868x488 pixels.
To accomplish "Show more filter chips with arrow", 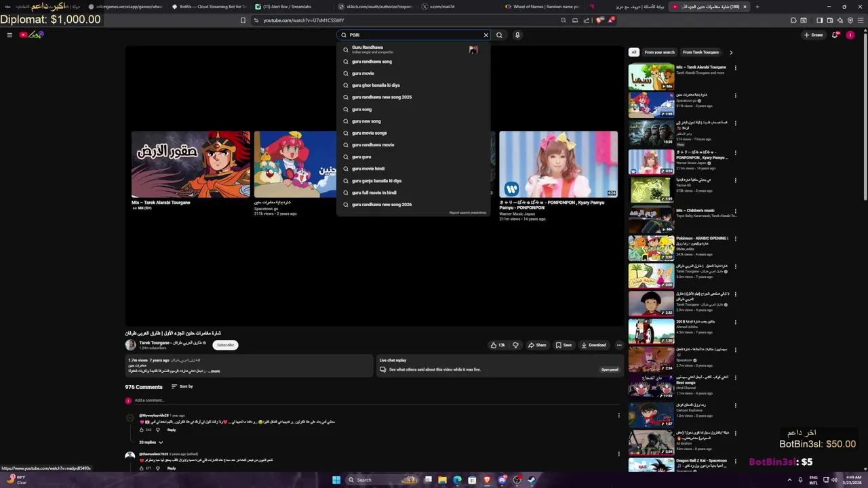I will click(730, 52).
